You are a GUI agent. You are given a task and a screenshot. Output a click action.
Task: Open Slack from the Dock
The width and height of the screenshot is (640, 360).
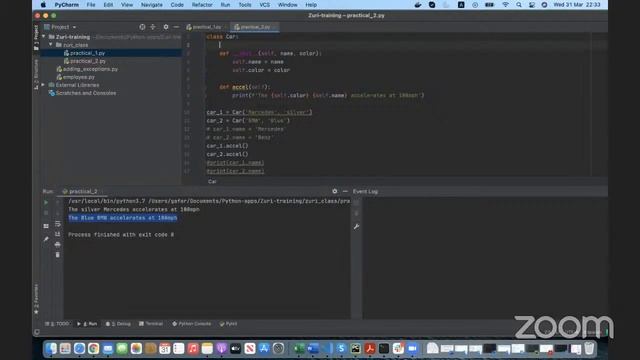[398, 348]
